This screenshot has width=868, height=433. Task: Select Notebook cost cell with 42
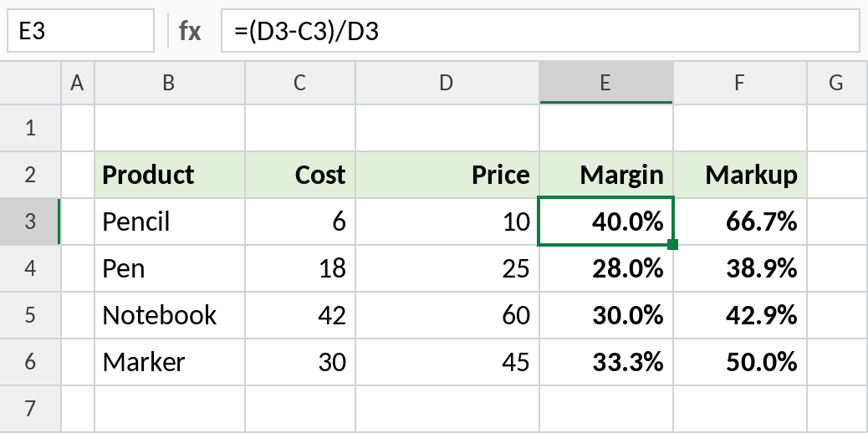pyautogui.click(x=300, y=315)
